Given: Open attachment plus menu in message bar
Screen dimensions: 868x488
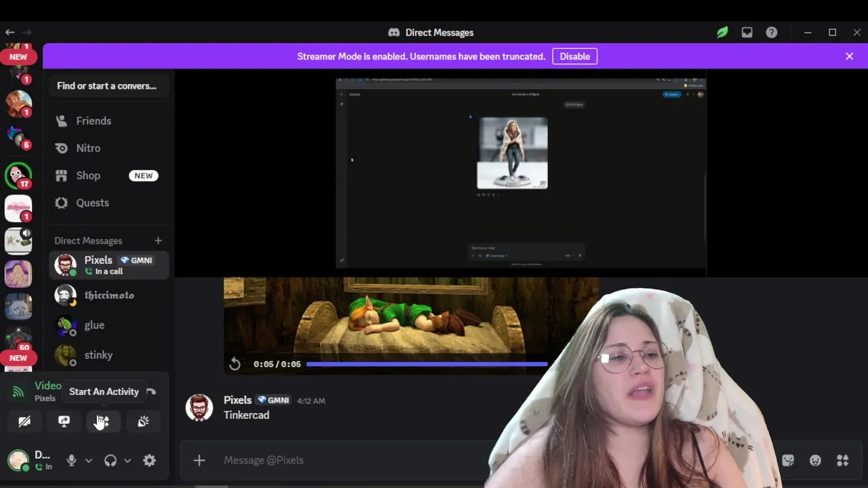Looking at the screenshot, I should (x=199, y=460).
